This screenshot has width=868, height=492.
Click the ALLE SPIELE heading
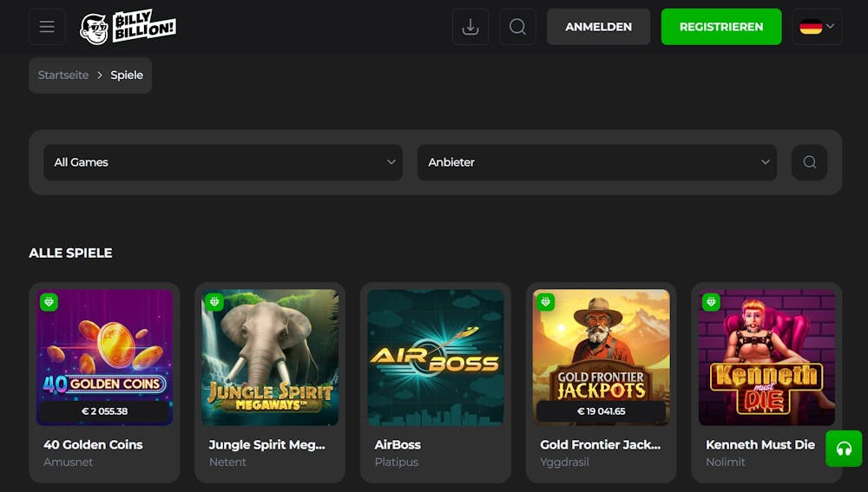tap(70, 253)
